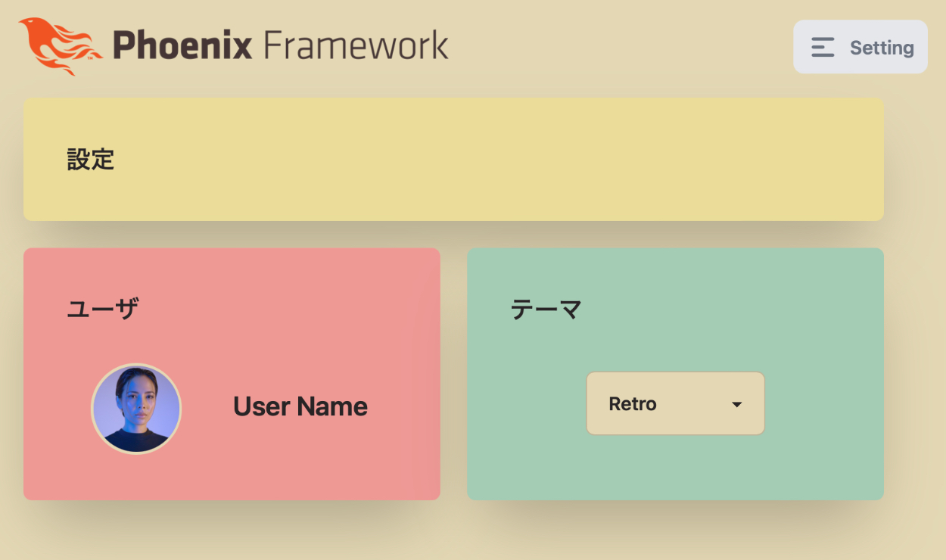This screenshot has width=946, height=560.
Task: Open the Setting menu button
Action: click(860, 47)
